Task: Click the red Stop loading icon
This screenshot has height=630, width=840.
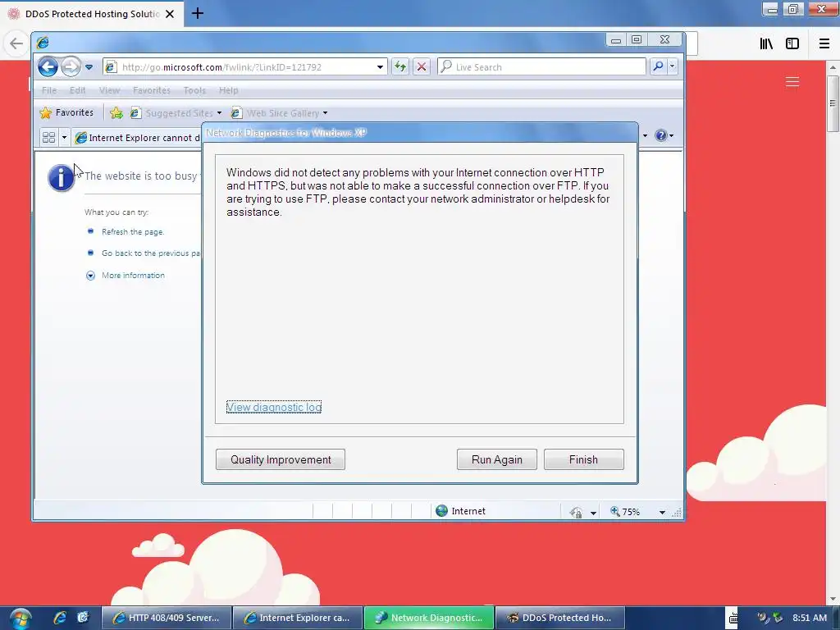Action: pyautogui.click(x=422, y=67)
